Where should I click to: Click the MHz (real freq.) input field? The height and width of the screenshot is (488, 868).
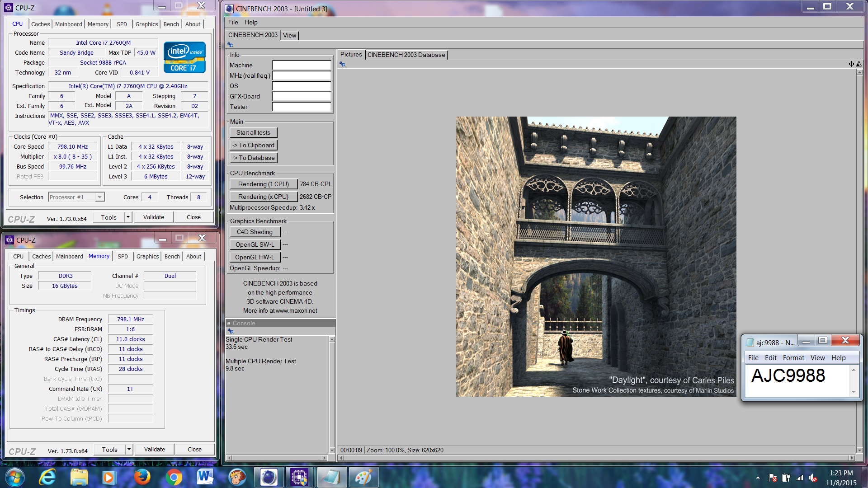click(x=302, y=75)
